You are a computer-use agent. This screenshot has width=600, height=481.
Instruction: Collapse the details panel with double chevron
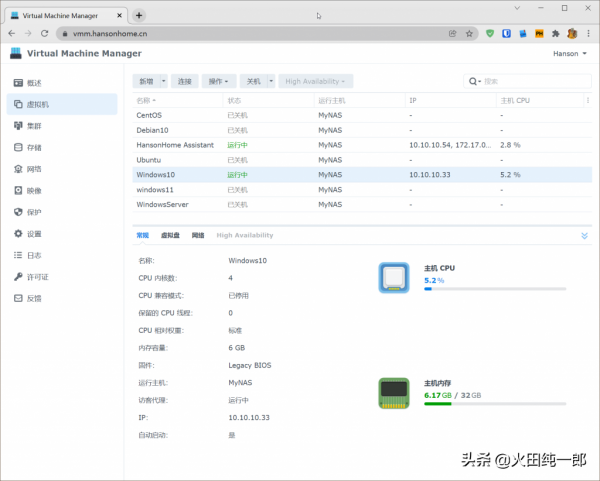tap(584, 236)
